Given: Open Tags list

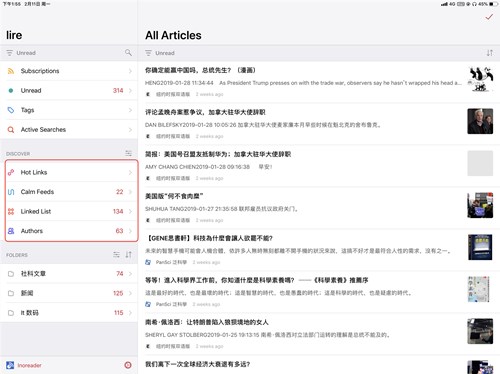Looking at the screenshot, I should [x=69, y=110].
